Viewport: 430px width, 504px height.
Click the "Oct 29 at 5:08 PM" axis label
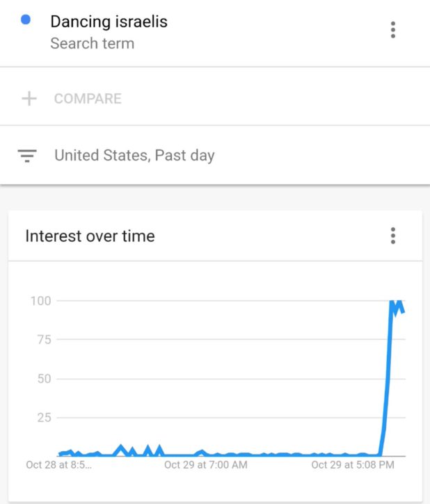click(352, 465)
